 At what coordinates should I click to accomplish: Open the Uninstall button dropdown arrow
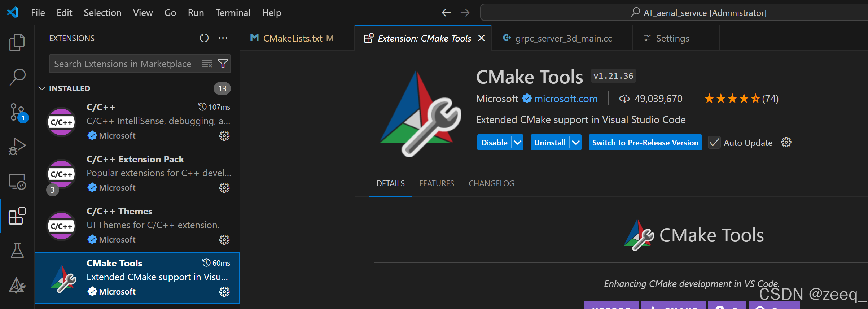click(x=576, y=143)
